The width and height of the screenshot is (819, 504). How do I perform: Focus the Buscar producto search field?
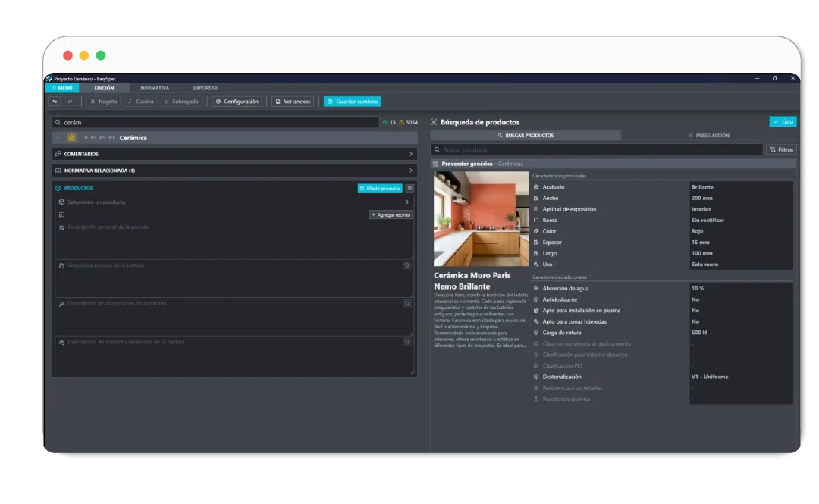coord(597,149)
